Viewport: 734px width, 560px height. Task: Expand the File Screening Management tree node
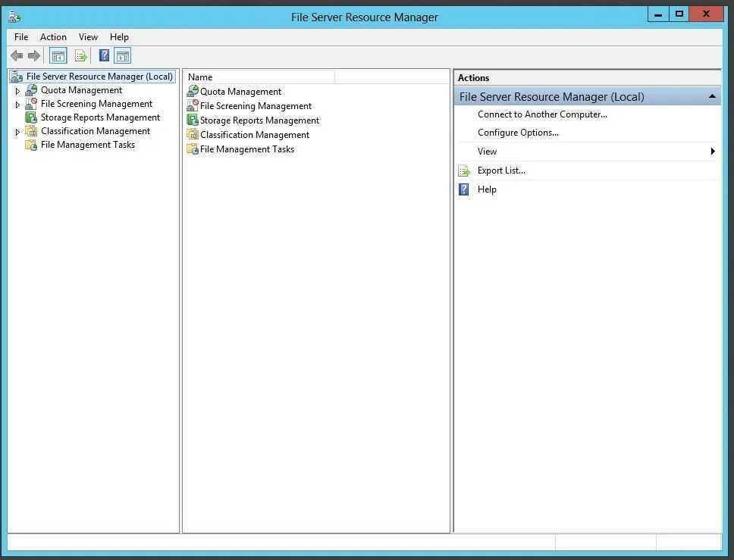pyautogui.click(x=17, y=105)
